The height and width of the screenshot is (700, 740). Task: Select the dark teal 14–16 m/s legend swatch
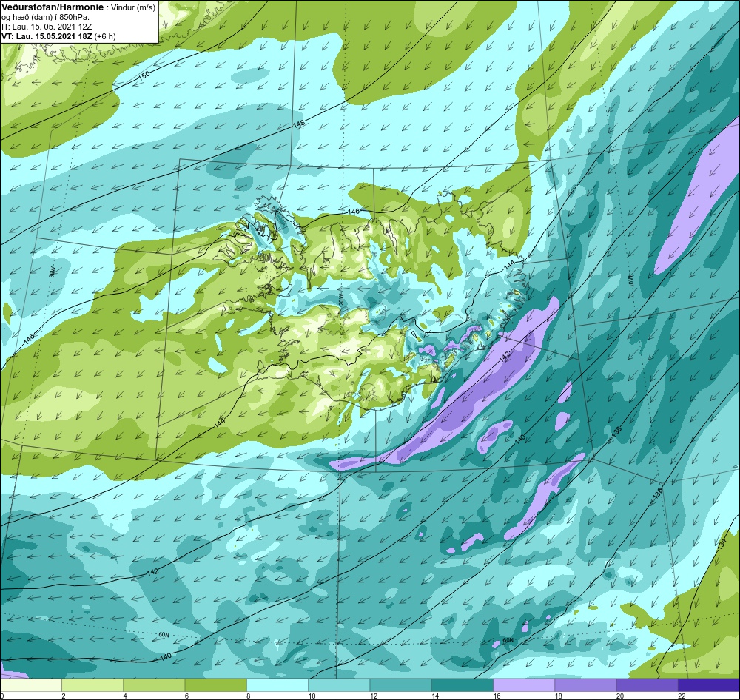click(462, 685)
